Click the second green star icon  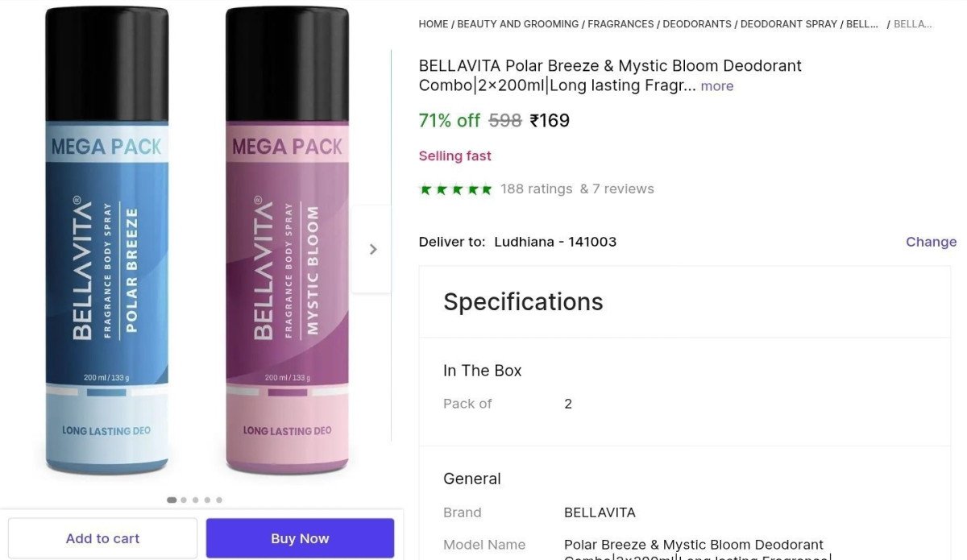[x=441, y=189]
